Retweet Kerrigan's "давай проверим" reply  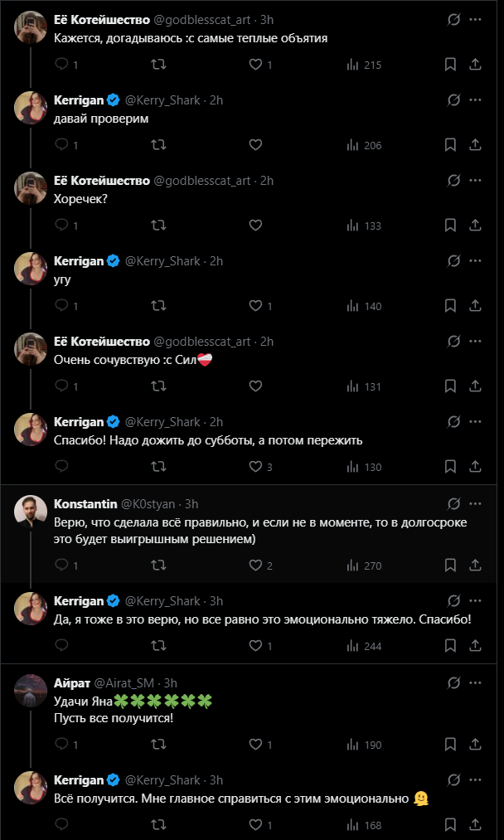click(x=157, y=145)
